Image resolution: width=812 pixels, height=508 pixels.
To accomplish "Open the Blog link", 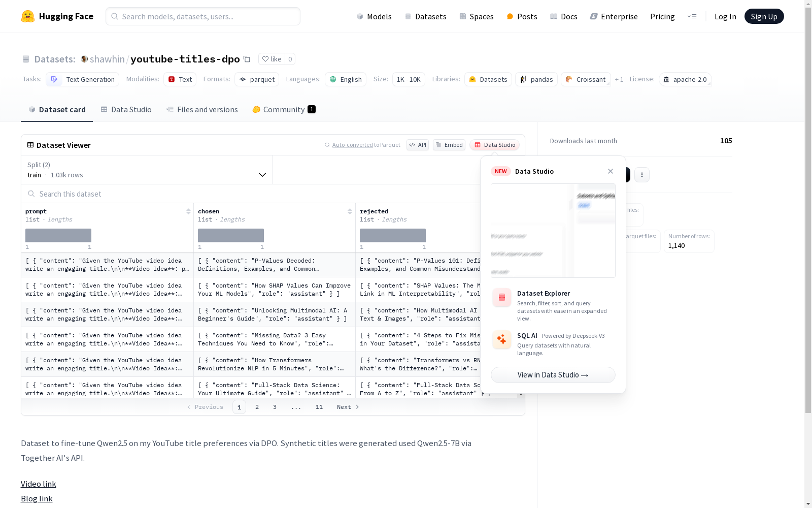I will (x=37, y=498).
